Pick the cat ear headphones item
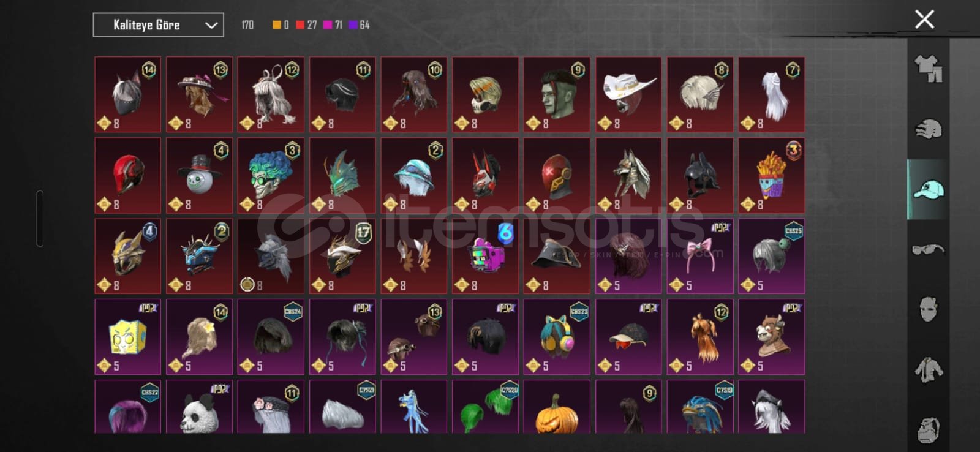The height and width of the screenshot is (452, 980). click(x=557, y=337)
